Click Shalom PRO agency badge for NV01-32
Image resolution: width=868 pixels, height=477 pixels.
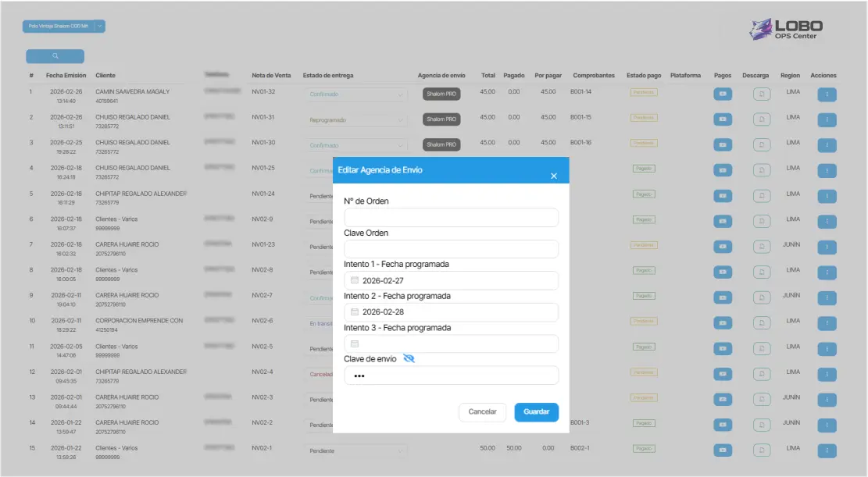coord(441,94)
